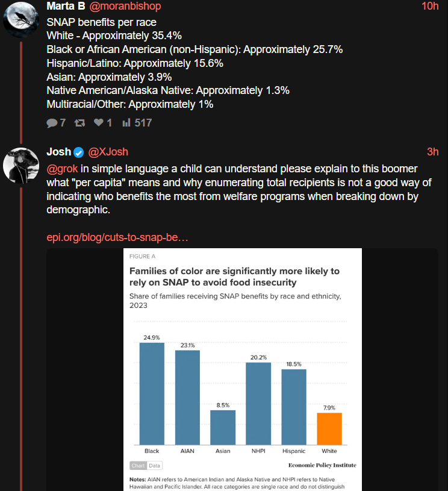Open the @XJosh handle link
The height and width of the screenshot is (491, 448).
[108, 152]
